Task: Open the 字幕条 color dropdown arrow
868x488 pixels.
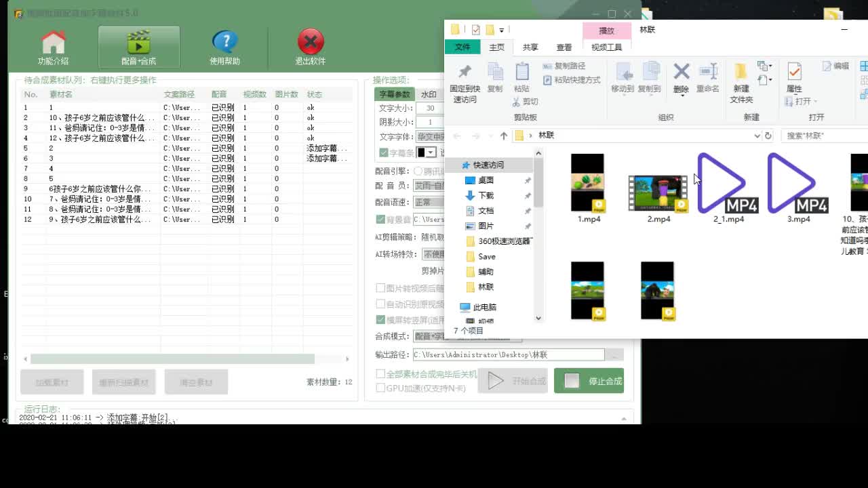Action: [x=431, y=152]
